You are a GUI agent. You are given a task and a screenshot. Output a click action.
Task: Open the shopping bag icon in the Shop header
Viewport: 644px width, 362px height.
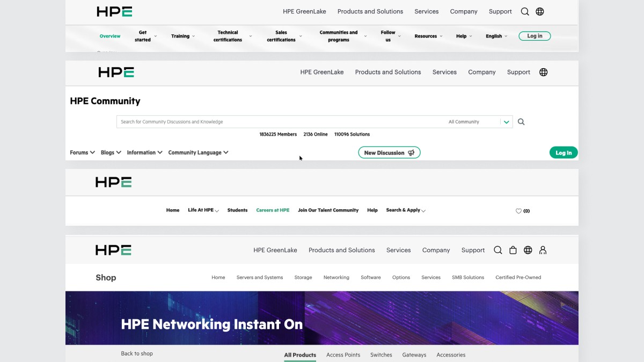pos(513,250)
